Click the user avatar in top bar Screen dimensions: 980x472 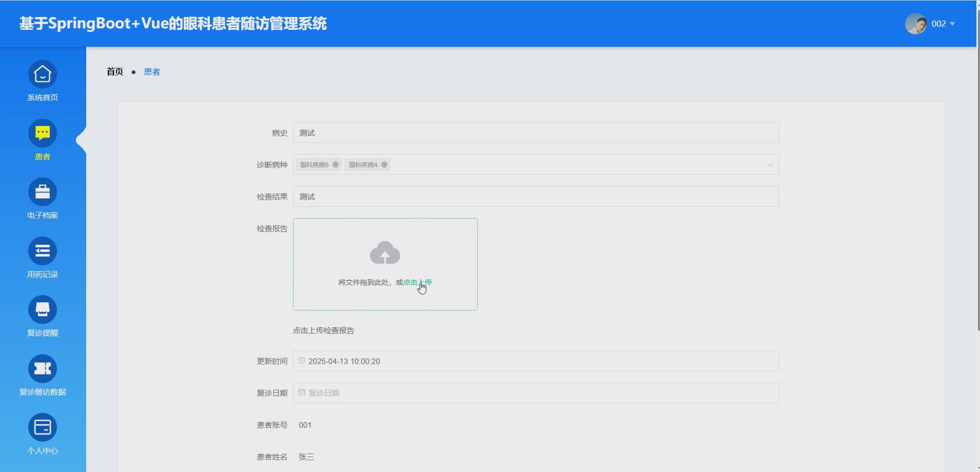[x=917, y=23]
